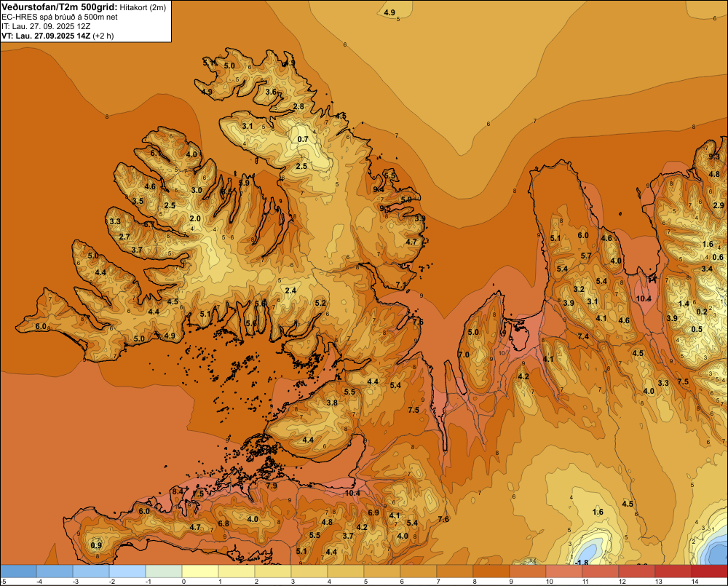Viewport: 728px width, 586px height.
Task: Click the temperature value '4.7' near 6.8
Action: (x=195, y=527)
